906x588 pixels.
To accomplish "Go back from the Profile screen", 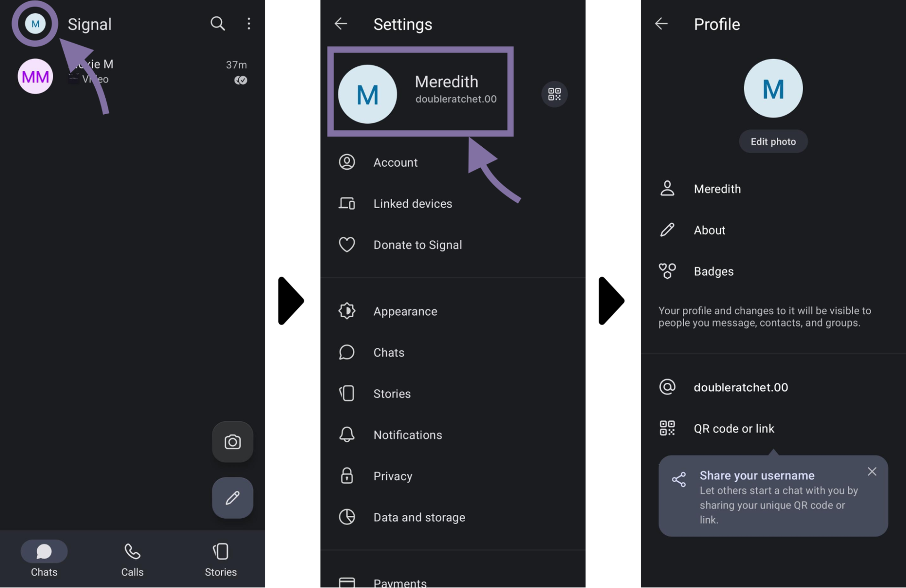I will [x=661, y=24].
